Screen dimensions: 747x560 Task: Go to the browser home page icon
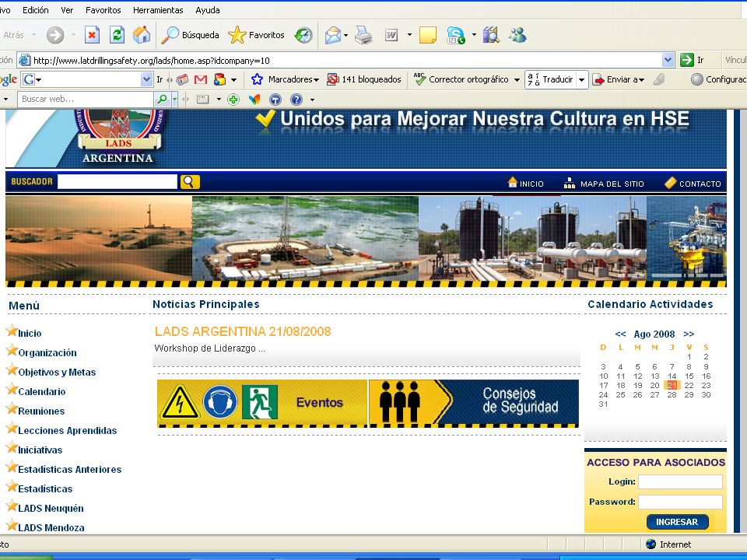(142, 35)
